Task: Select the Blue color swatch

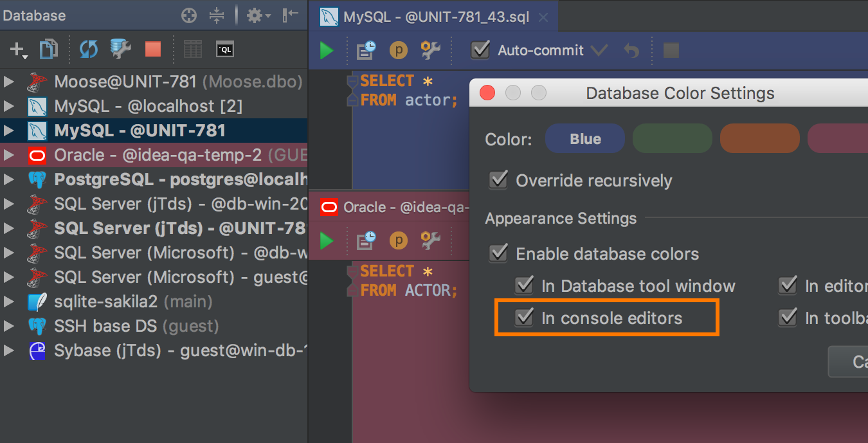Action: (585, 139)
